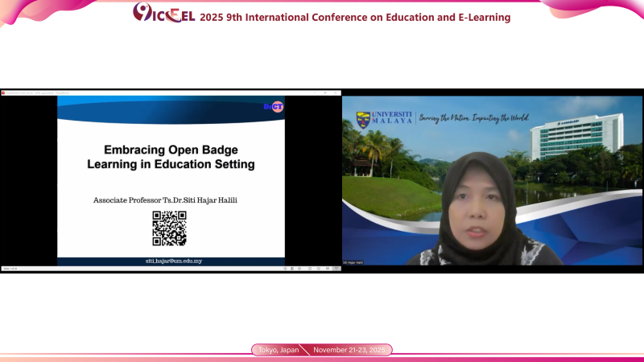Click the 'Tokyo, Japan' location badge
This screenshot has height=362, width=644.
coord(279,350)
